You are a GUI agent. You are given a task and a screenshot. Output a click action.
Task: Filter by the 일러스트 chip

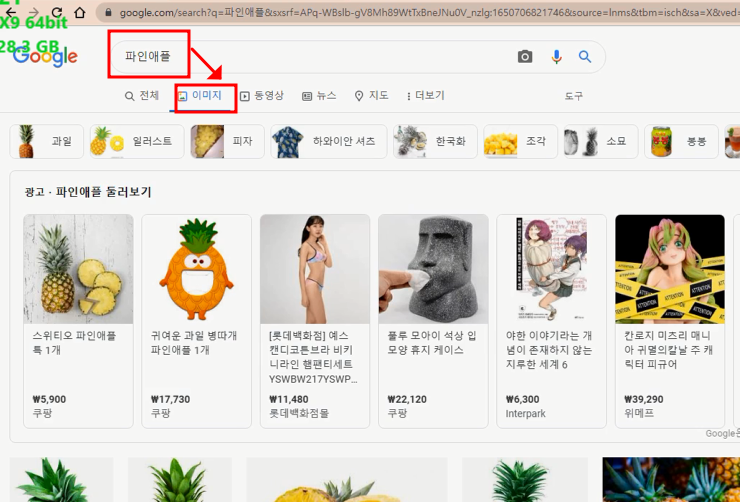click(137, 141)
